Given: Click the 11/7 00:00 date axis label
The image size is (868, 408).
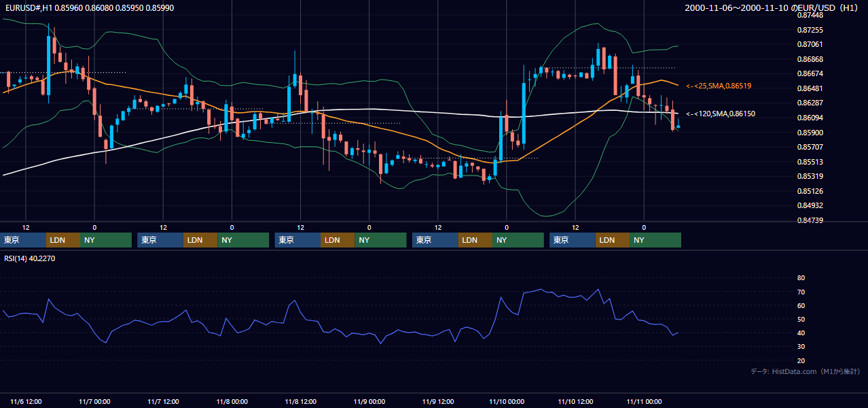Looking at the screenshot, I should click(x=95, y=401).
